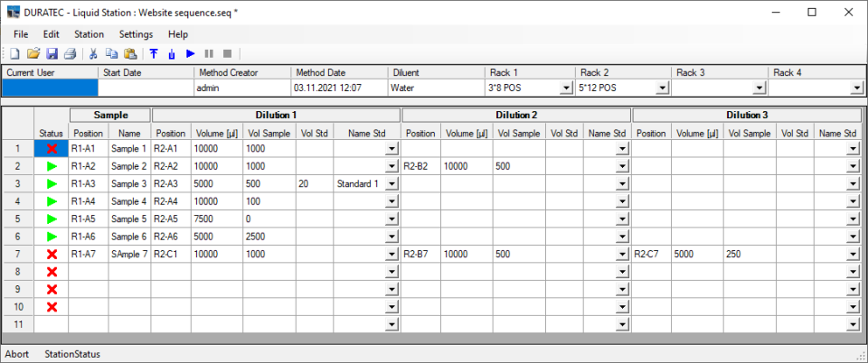Click the Print toolbar icon

tap(70, 54)
